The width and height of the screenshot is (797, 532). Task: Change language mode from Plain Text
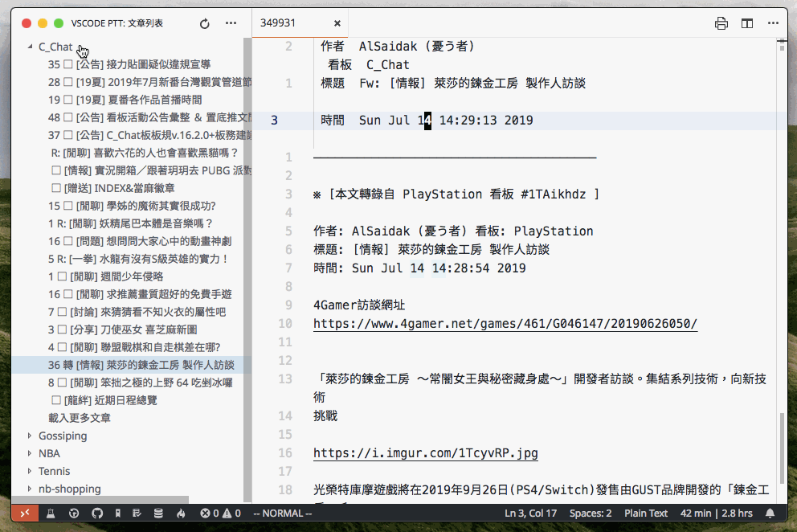(x=645, y=514)
